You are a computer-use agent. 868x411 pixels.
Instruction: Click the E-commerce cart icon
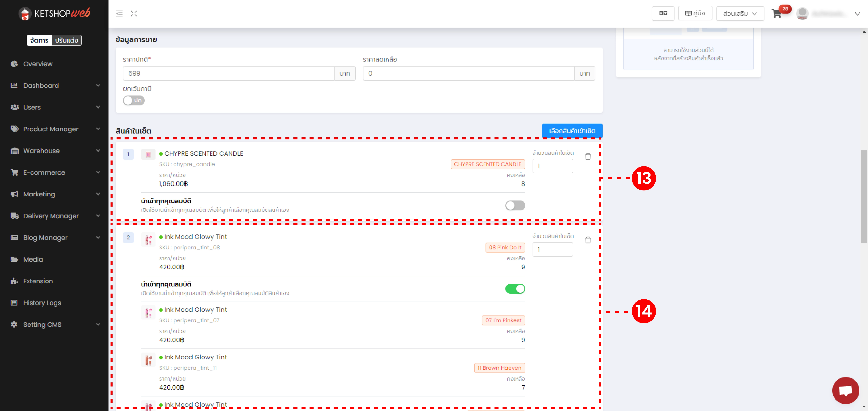point(15,172)
